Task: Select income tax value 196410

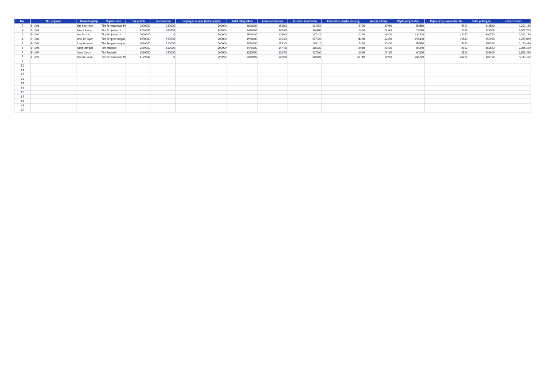Action: pyautogui.click(x=408, y=39)
